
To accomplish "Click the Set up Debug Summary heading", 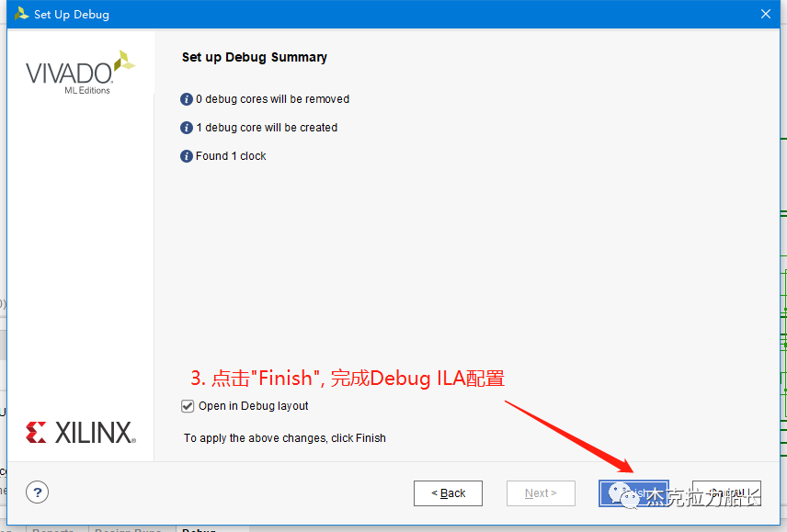I will click(x=255, y=57).
